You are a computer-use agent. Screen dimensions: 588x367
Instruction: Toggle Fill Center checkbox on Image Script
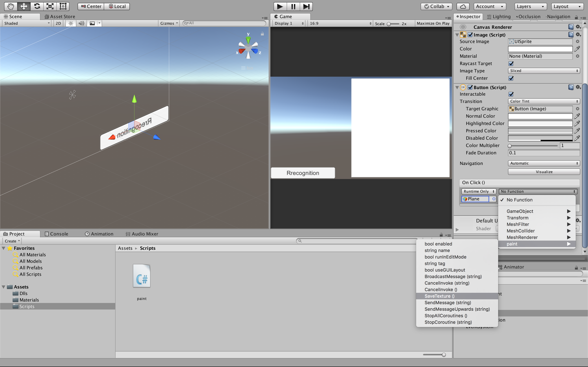tap(511, 78)
